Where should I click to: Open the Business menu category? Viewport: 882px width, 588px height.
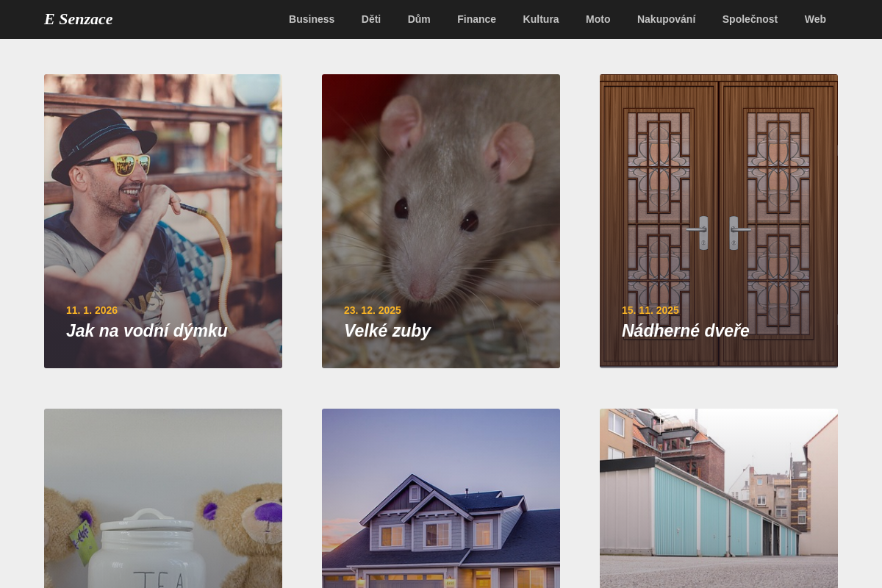[x=312, y=19]
